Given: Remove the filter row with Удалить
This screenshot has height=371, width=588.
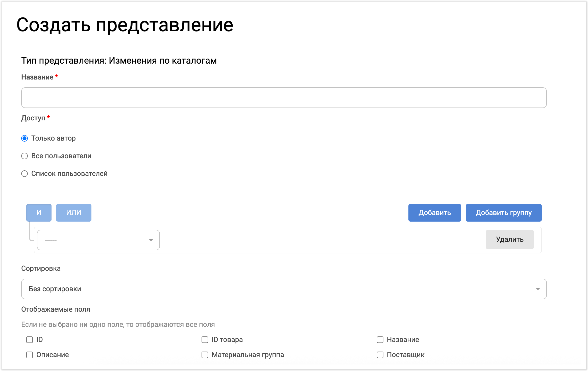Looking at the screenshot, I should [x=509, y=239].
